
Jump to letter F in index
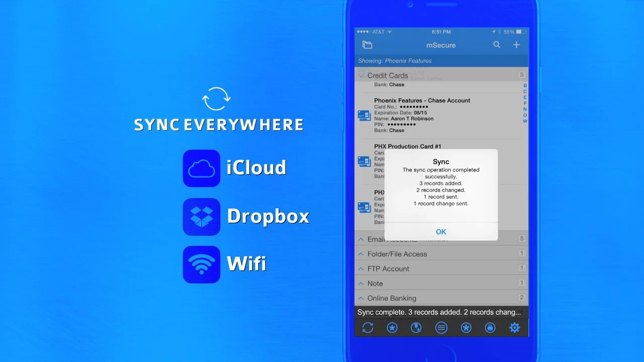[525, 103]
